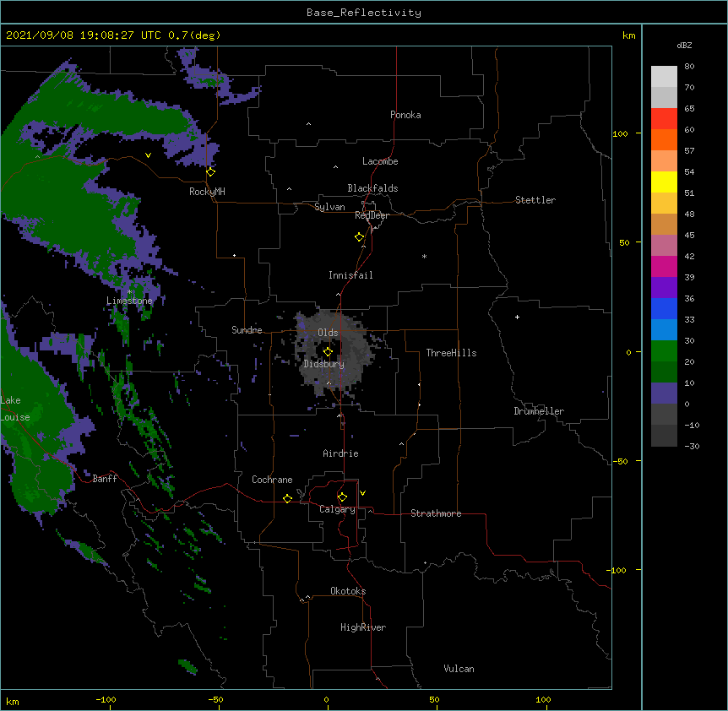Click the Blackfalds city label

tap(372, 188)
